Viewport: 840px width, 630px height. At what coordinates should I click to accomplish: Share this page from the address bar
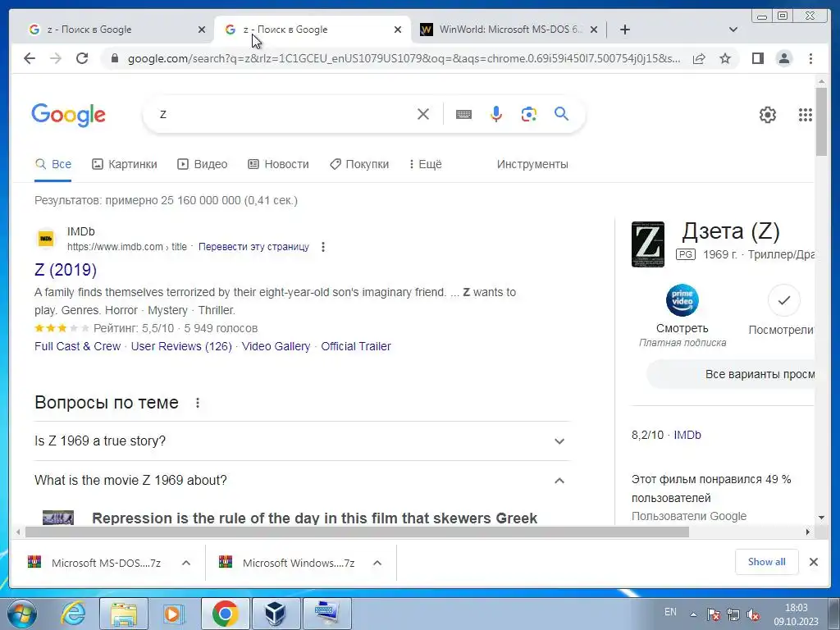[699, 58]
